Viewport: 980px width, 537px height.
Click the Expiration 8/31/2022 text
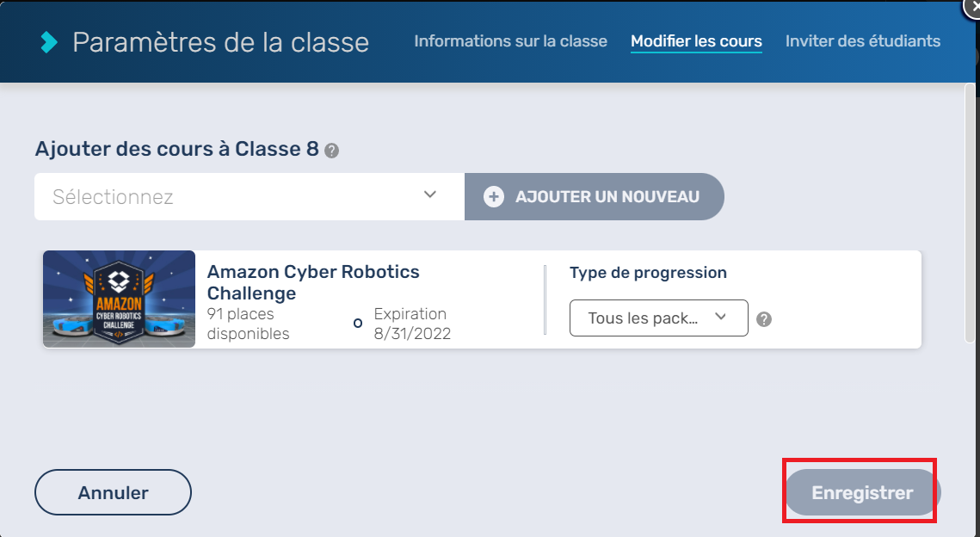[411, 324]
